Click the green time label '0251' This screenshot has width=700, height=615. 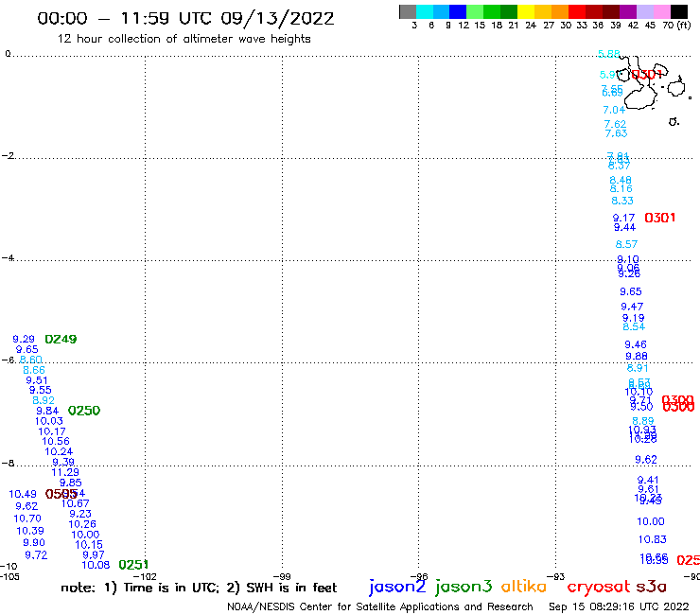tap(133, 565)
